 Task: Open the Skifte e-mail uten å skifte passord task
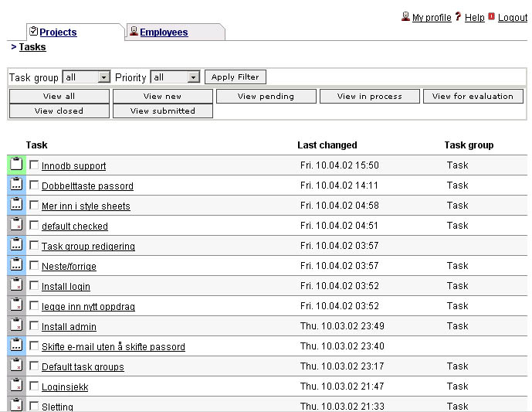114,346
